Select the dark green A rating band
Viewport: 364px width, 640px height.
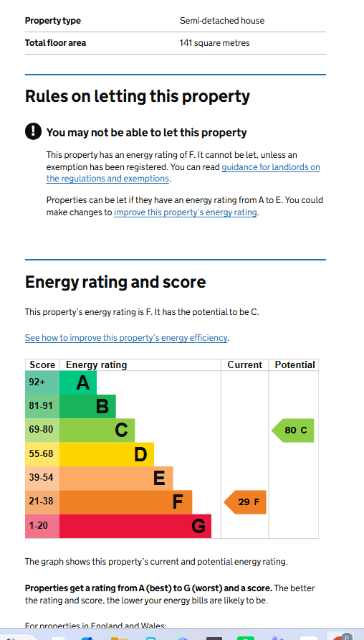78,383
